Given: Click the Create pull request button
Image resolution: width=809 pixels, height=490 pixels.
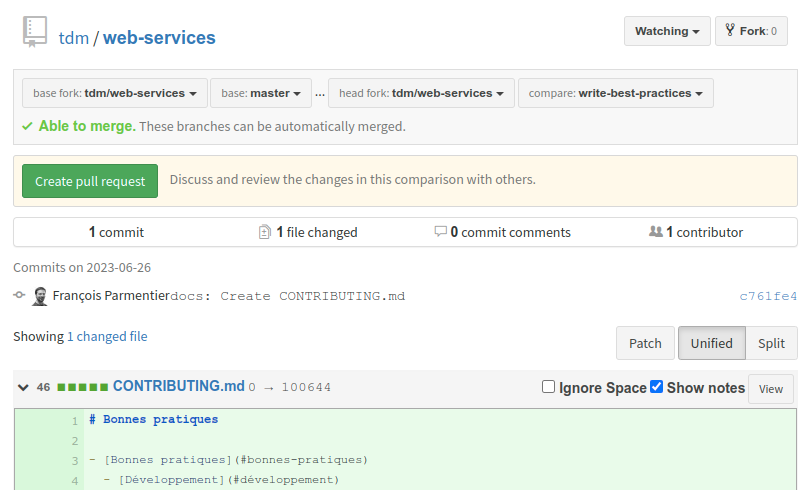Looking at the screenshot, I should coord(90,181).
